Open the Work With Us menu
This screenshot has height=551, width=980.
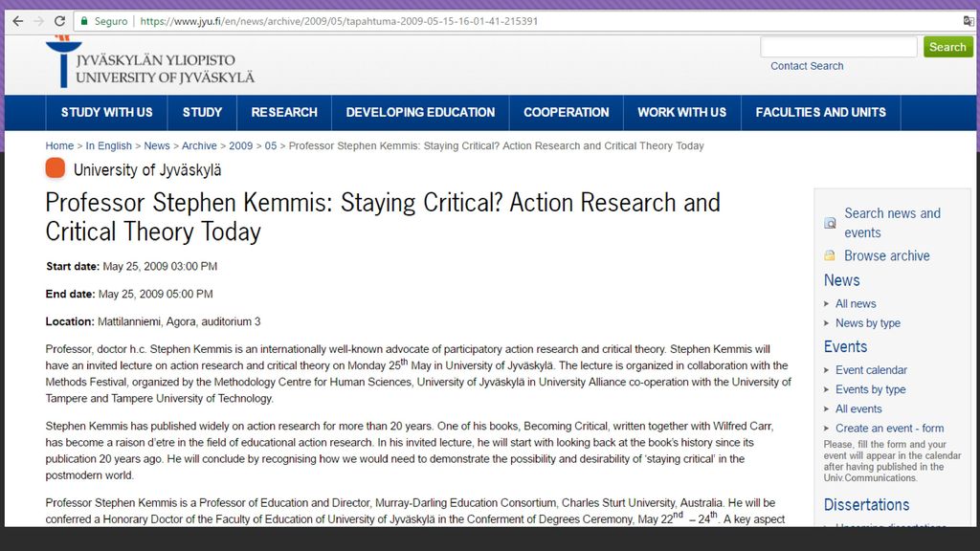(x=681, y=113)
